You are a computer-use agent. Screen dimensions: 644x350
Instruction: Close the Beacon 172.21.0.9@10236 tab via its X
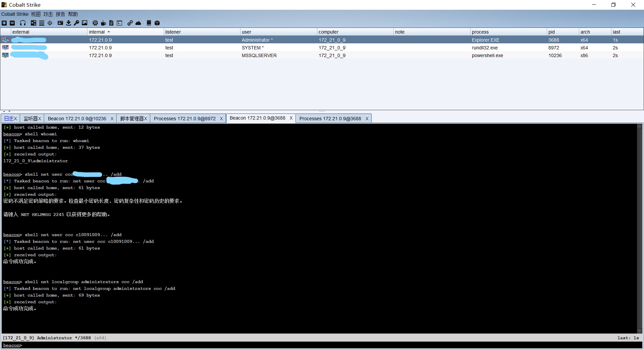click(x=112, y=119)
